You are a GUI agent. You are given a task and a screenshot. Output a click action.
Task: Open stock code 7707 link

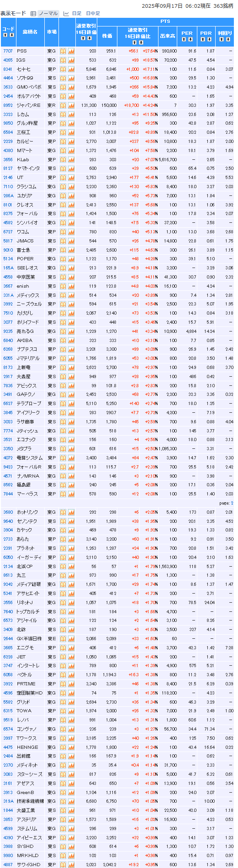[x=8, y=51]
